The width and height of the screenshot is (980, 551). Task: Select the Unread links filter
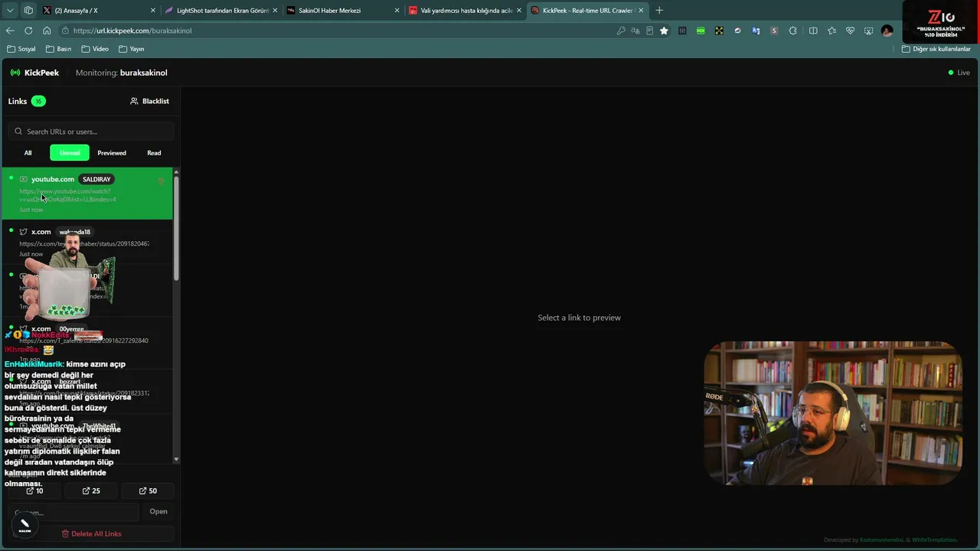(70, 153)
